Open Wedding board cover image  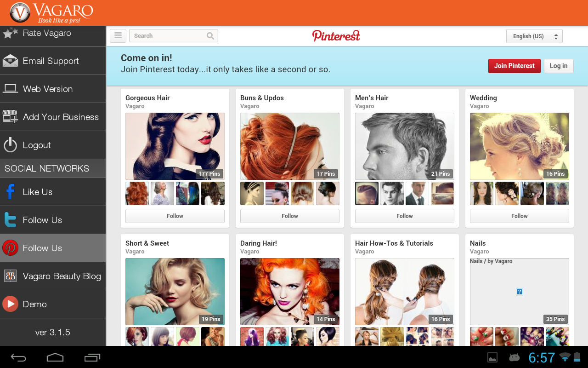520,146
